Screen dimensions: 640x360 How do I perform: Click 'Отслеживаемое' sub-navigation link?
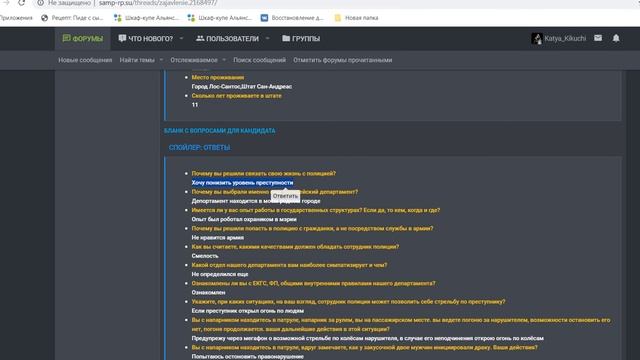click(194, 60)
